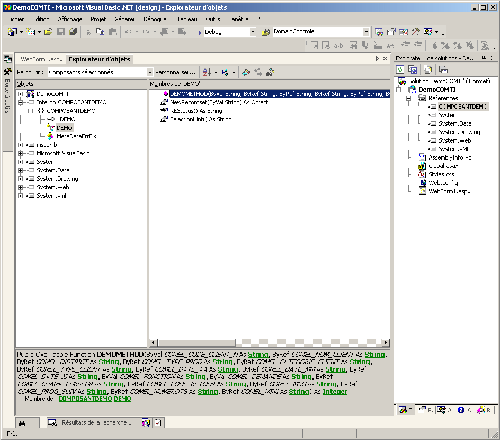Click the Copy icon in main toolbar
Viewport: 500px width, 440px height.
point(100,32)
